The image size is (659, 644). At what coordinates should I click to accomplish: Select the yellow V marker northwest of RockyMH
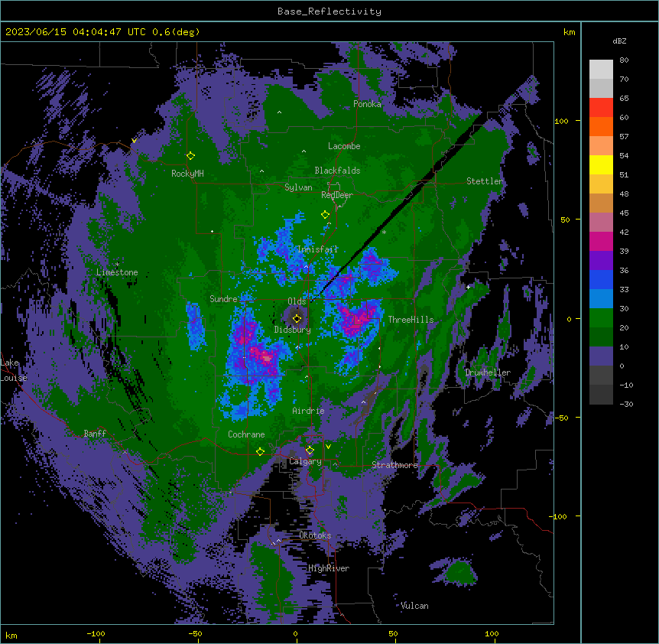134,141
